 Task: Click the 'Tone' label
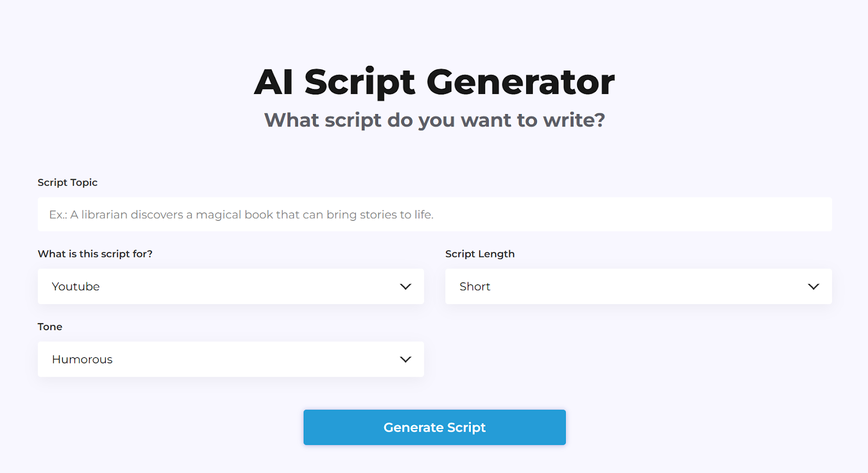coord(50,326)
